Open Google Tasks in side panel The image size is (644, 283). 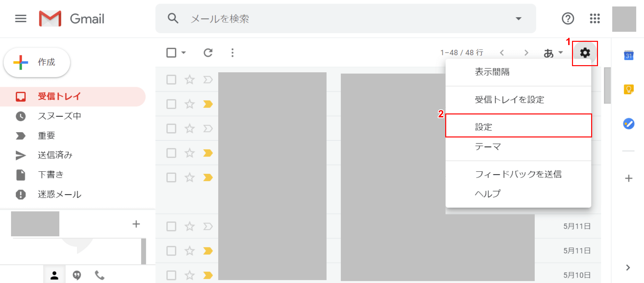(628, 124)
